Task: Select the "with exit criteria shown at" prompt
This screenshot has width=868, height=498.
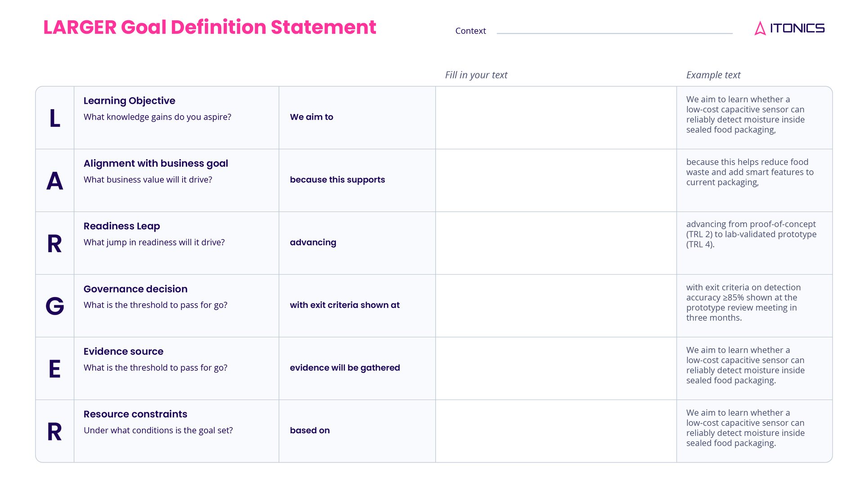Action: pyautogui.click(x=345, y=305)
